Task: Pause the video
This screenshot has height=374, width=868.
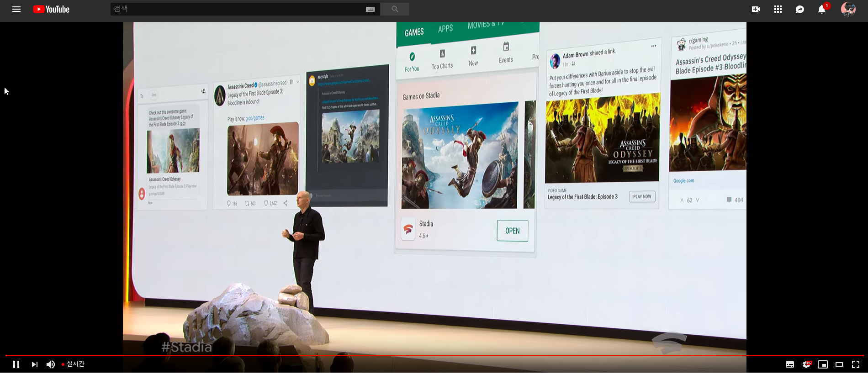Action: coord(16,364)
